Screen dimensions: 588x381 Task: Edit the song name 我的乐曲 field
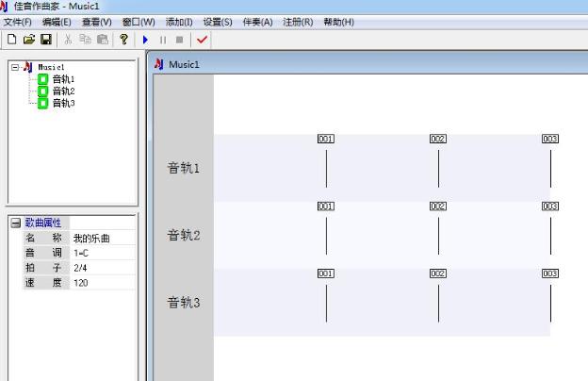point(102,239)
